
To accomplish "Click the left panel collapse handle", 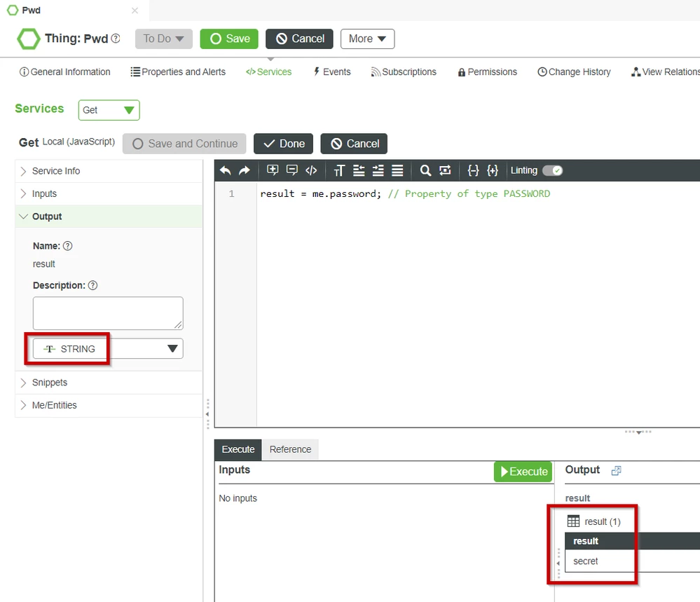I will coord(207,414).
